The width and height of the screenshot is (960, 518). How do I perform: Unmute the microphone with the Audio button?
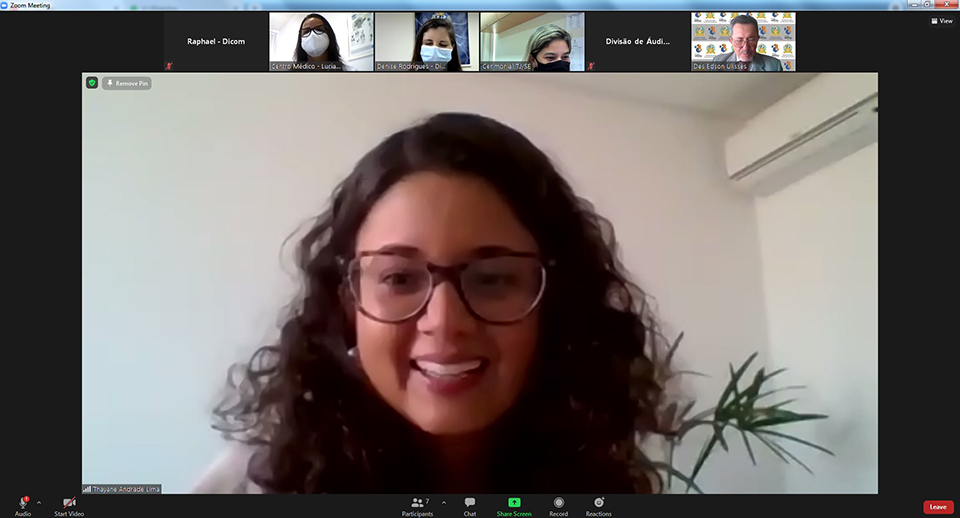coord(22,504)
